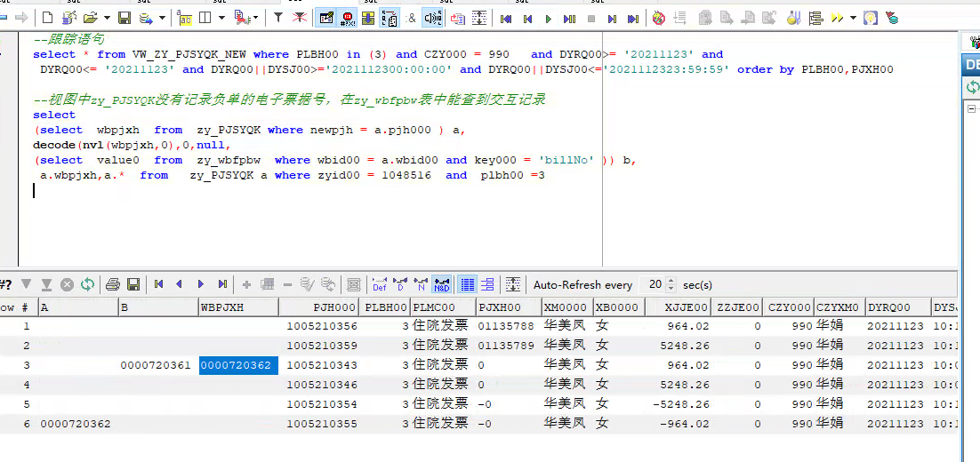980x462 pixels.
Task: Click the yellow flask test icon
Action: (794, 18)
